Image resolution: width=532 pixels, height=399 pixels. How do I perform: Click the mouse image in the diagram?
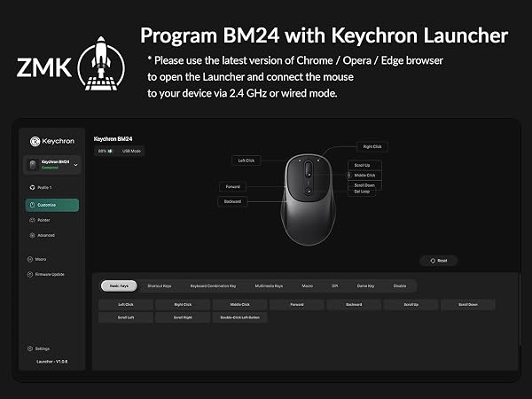click(308, 199)
